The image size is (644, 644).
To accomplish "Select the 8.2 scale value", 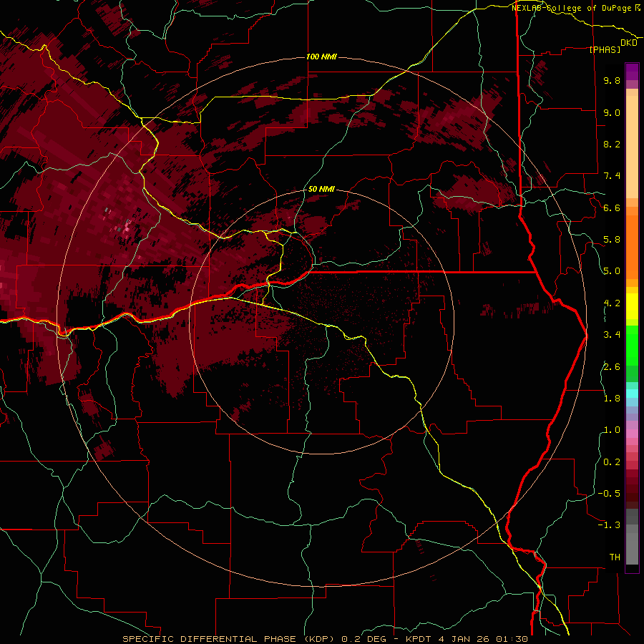I will [612, 144].
